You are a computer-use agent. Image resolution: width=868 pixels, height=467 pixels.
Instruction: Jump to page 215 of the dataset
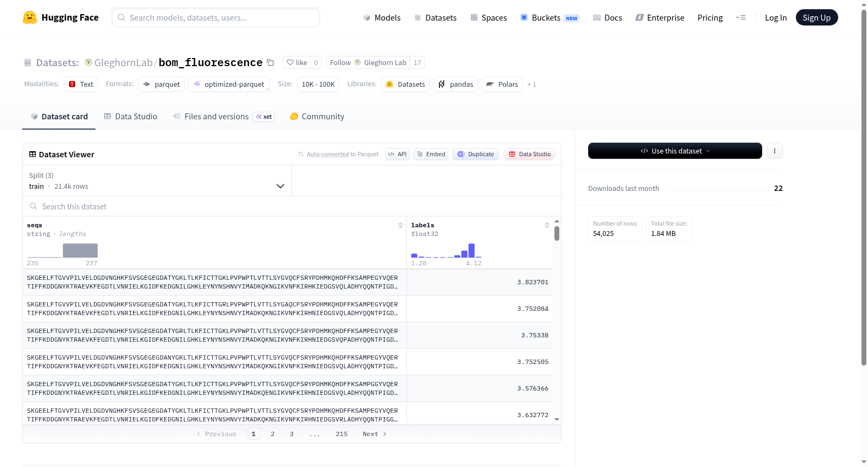point(342,434)
